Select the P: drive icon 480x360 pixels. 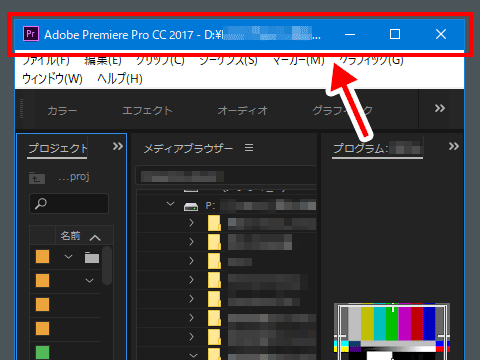(191, 207)
